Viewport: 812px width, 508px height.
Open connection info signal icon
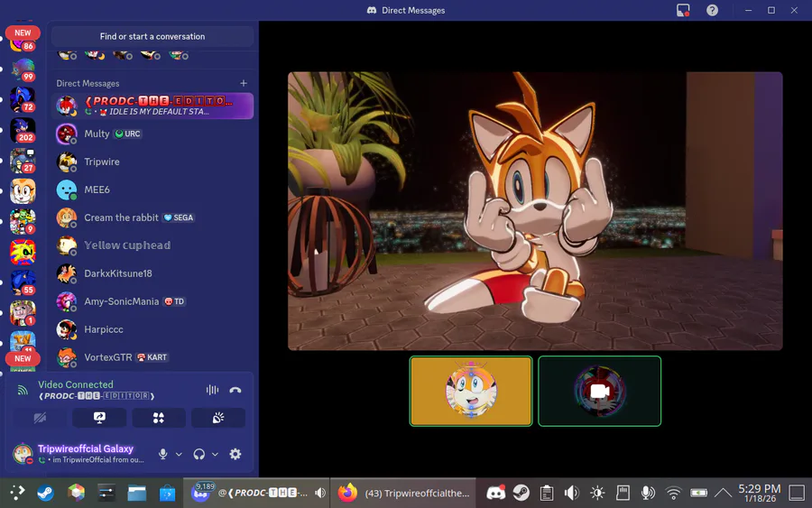coord(23,391)
